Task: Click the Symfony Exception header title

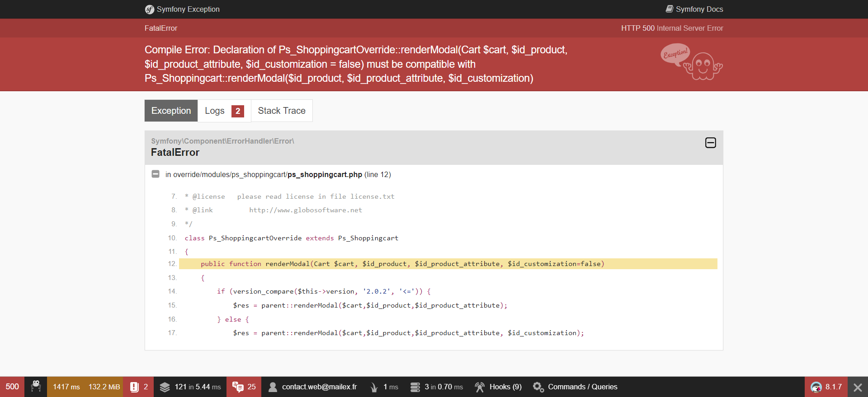Action: pos(188,9)
